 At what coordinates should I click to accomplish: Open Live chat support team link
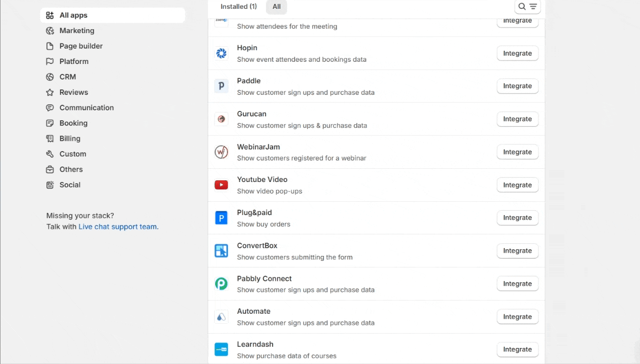pyautogui.click(x=118, y=227)
